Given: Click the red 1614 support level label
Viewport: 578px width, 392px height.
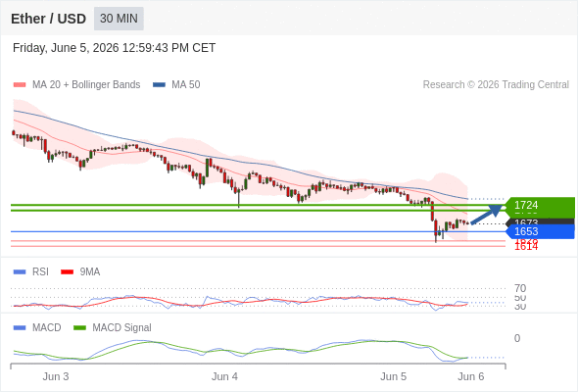Looking at the screenshot, I should pyautogui.click(x=526, y=247).
